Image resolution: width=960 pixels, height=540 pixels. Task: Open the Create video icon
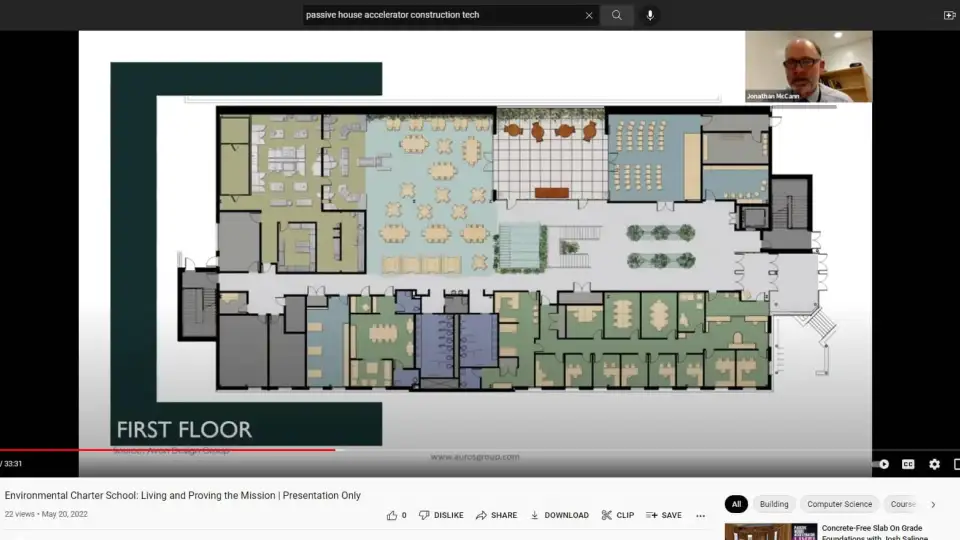(949, 15)
